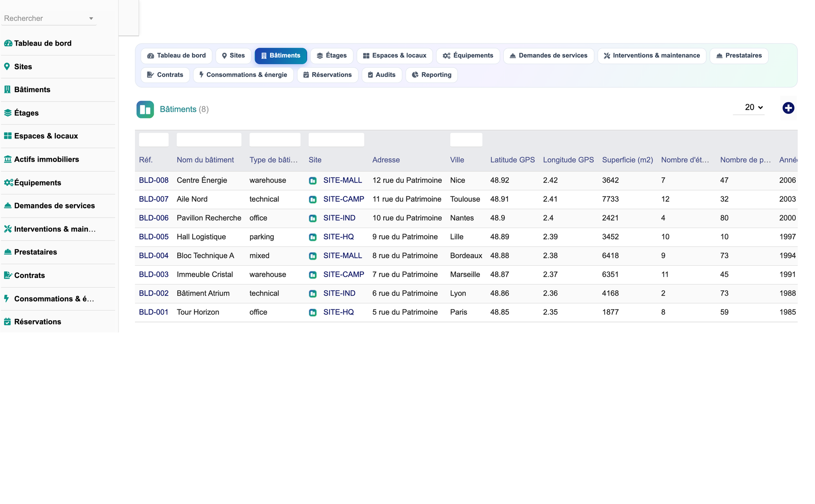
Task: Open the SITE-CAMP link for Aile Nord
Action: pos(343,199)
